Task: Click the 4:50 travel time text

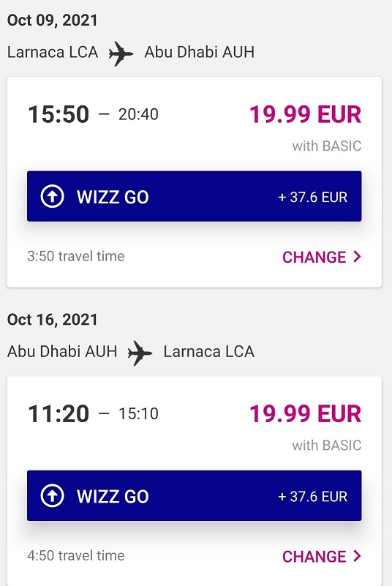Action: 76,556
